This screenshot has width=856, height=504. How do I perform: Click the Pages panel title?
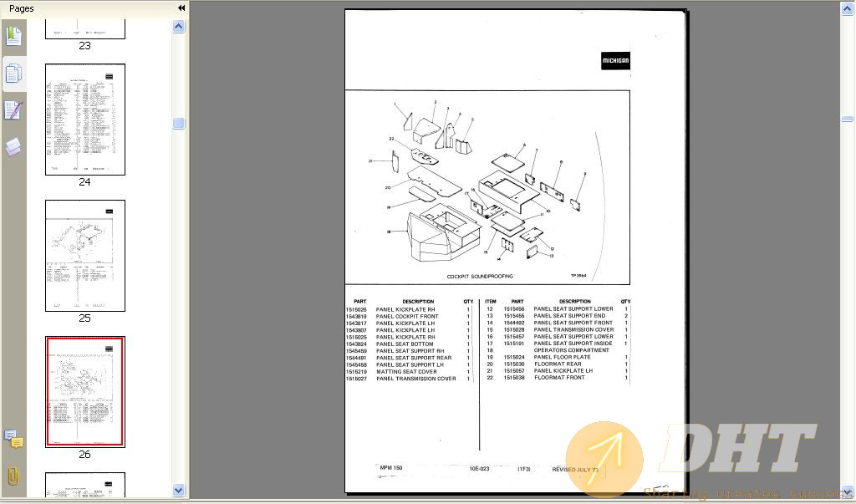click(21, 8)
